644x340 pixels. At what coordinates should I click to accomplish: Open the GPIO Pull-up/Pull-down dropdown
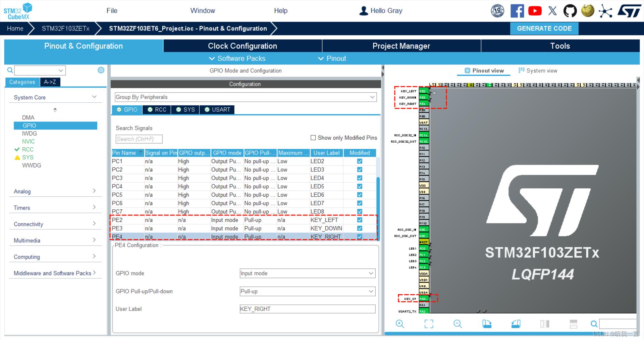(x=308, y=291)
